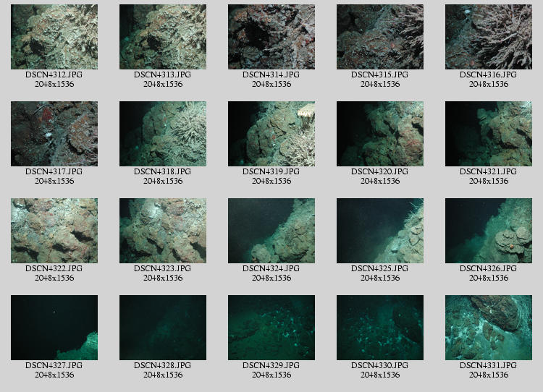The width and height of the screenshot is (543, 392).
Task: Click the DSCN4331.JPG filename label
Action: [x=489, y=366]
